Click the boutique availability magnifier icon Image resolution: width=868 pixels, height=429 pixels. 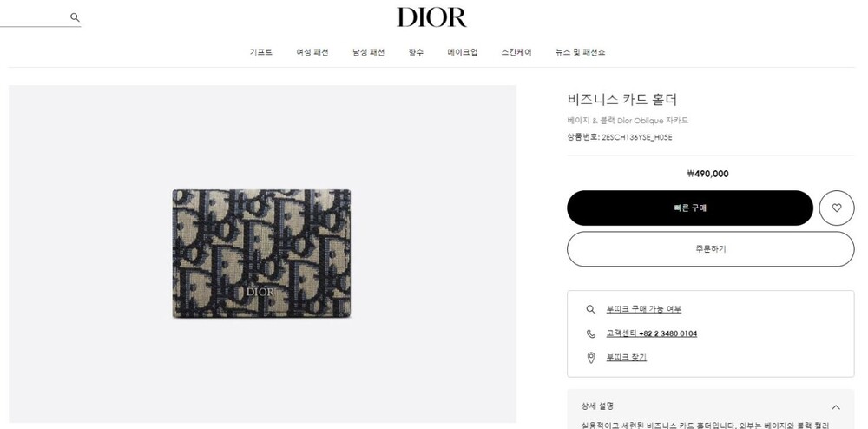[590, 309]
